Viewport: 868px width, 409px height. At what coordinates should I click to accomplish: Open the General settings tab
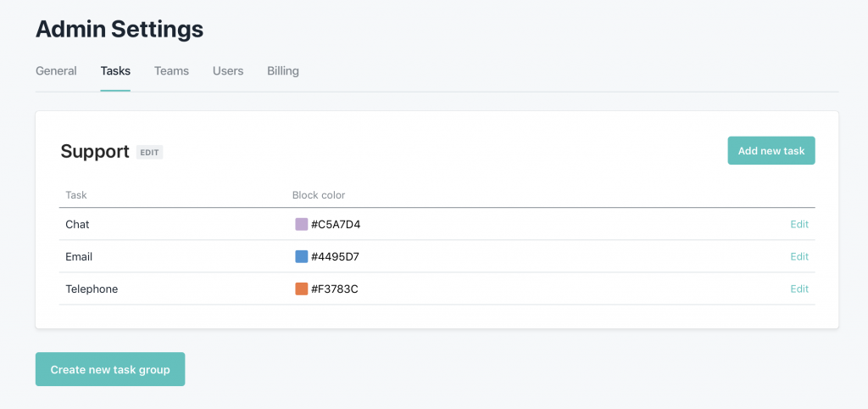point(56,71)
